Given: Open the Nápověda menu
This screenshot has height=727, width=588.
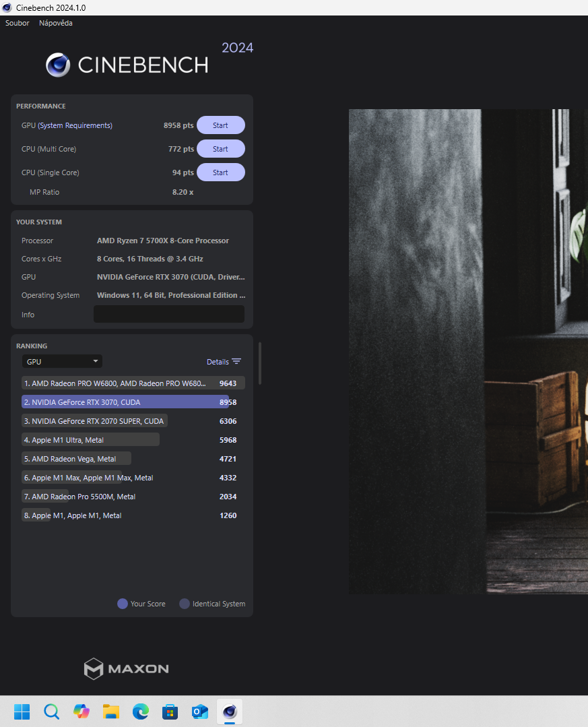Looking at the screenshot, I should (x=56, y=23).
